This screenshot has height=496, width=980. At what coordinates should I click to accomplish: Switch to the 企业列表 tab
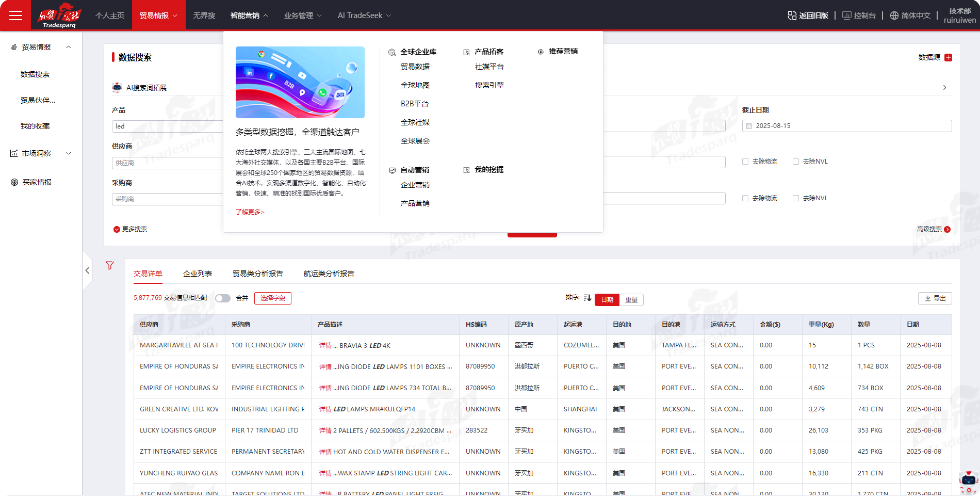(x=198, y=274)
